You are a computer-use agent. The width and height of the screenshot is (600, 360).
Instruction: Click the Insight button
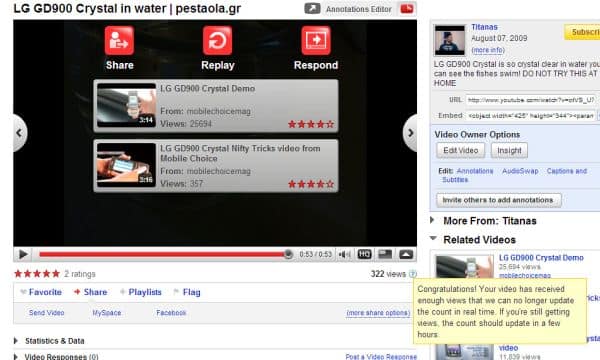coord(509,150)
